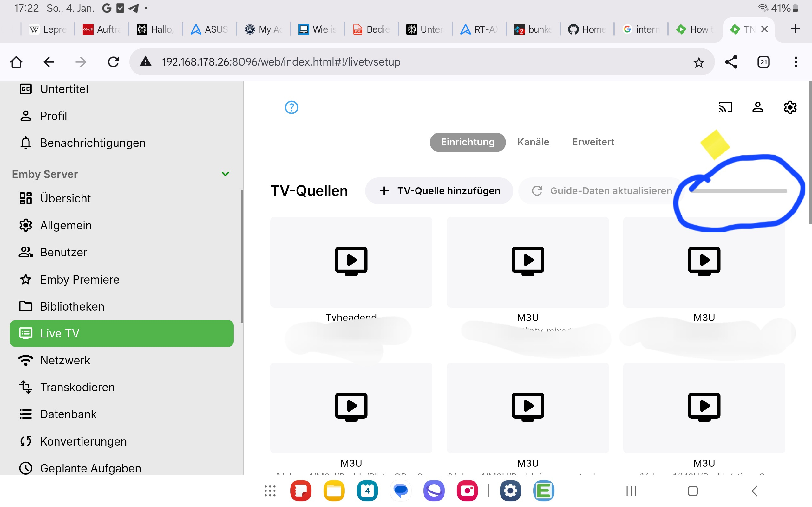This screenshot has height=507, width=812.
Task: Open the Android app drawer grid icon
Action: click(270, 491)
